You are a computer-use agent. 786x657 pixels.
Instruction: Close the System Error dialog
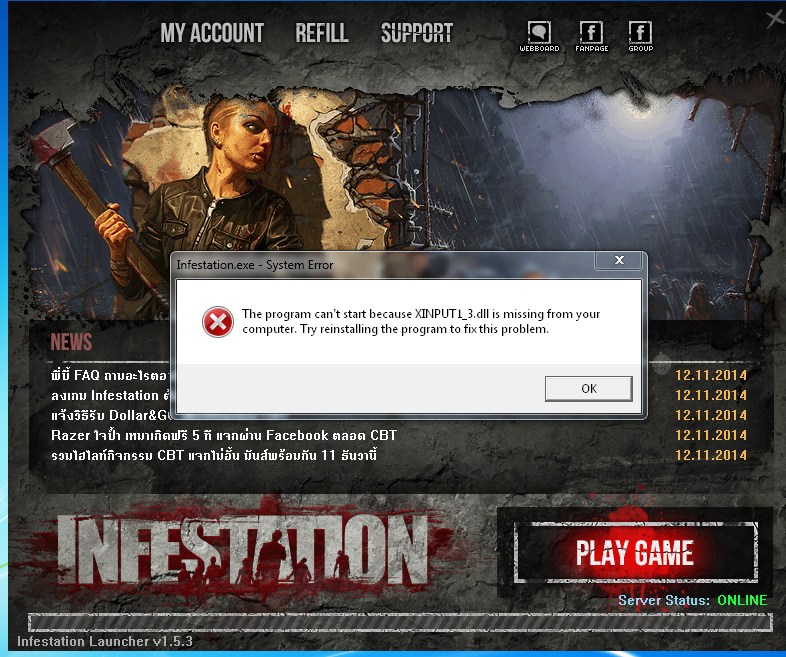tap(619, 260)
